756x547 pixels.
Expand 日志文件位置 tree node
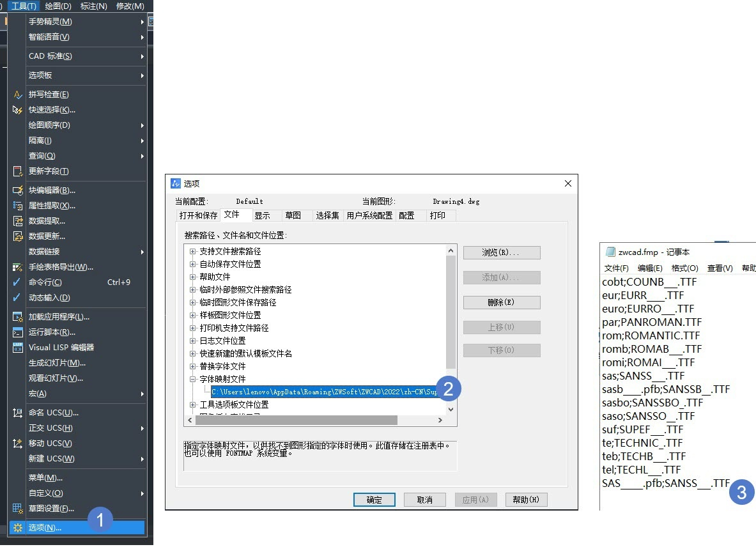click(x=193, y=341)
